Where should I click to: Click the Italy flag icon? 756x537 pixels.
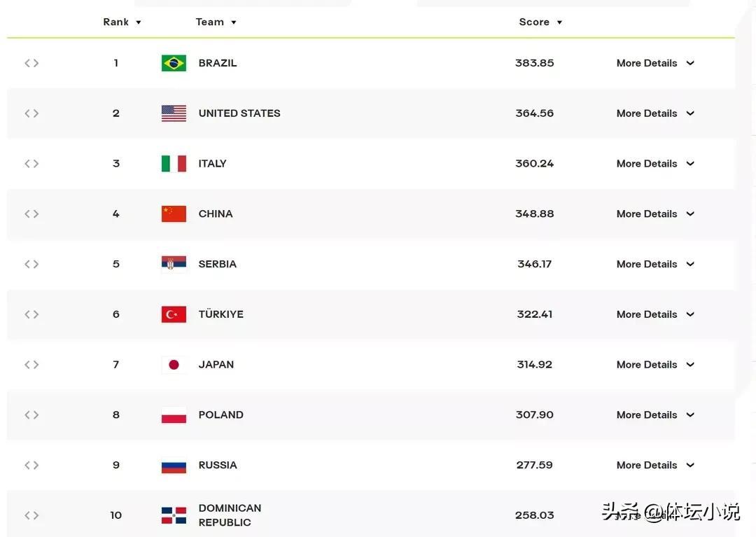click(x=174, y=164)
